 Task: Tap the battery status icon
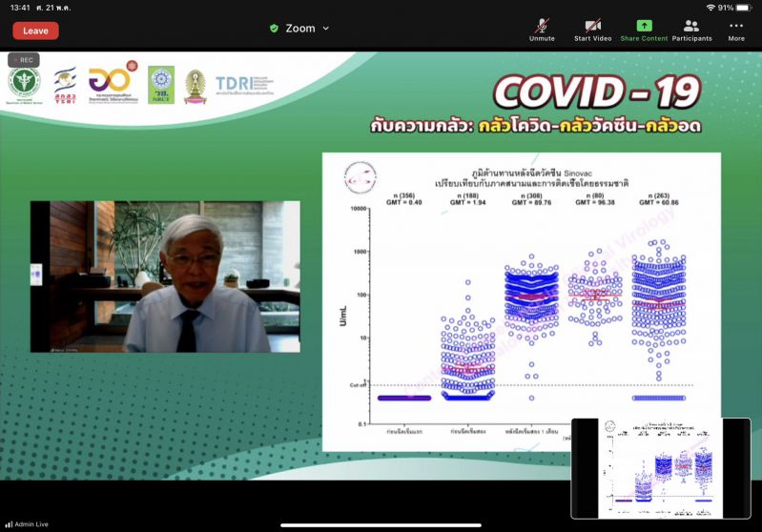pyautogui.click(x=744, y=8)
